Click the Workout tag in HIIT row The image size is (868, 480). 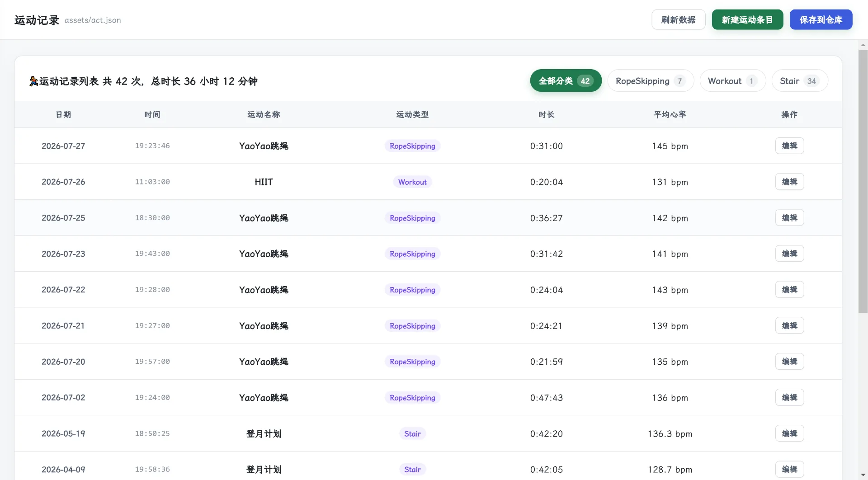pos(412,182)
